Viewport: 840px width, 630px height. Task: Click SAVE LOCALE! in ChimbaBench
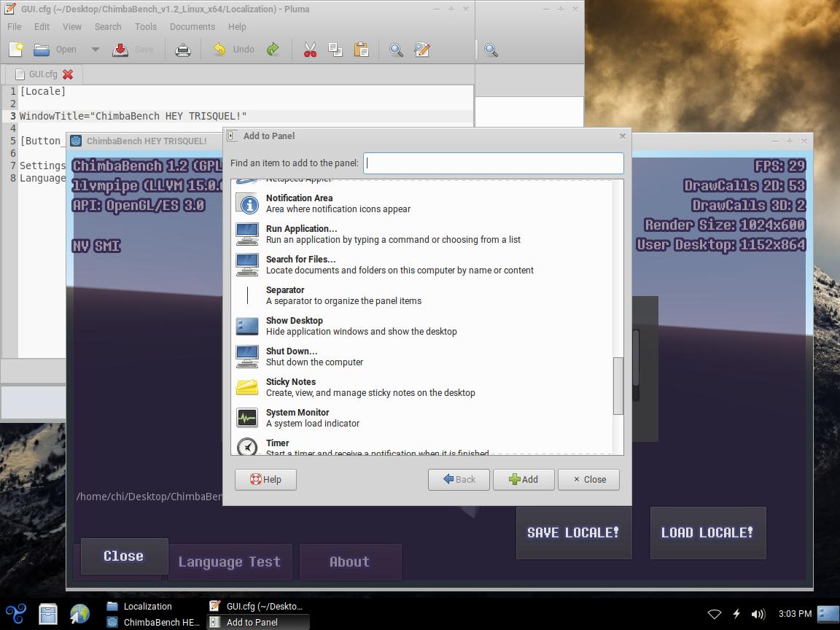[x=574, y=532]
